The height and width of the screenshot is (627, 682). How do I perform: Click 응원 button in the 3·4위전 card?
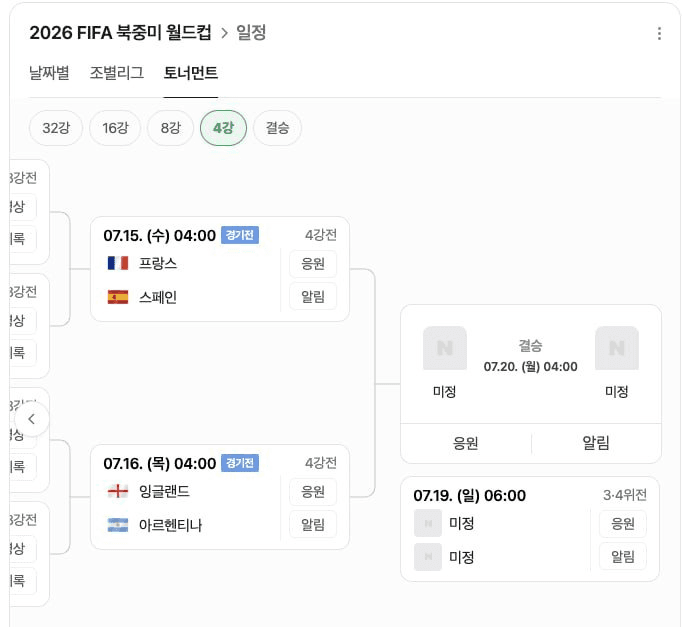tap(623, 524)
